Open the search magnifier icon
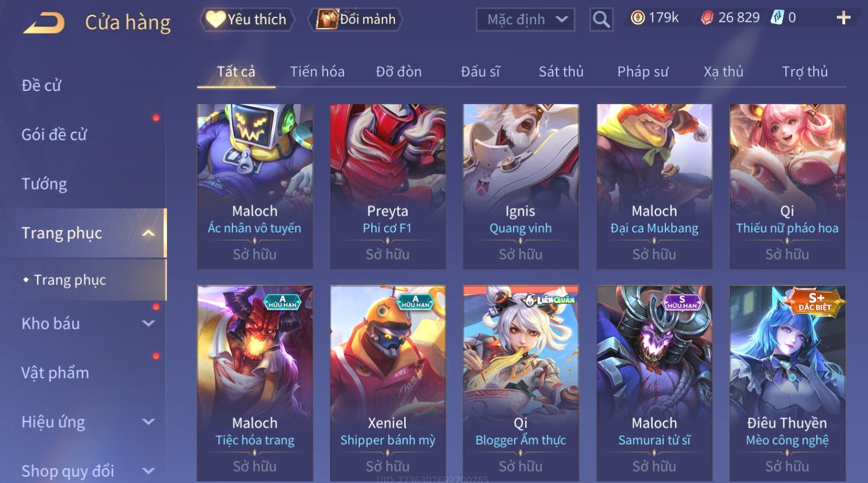This screenshot has height=483, width=868. (x=601, y=20)
